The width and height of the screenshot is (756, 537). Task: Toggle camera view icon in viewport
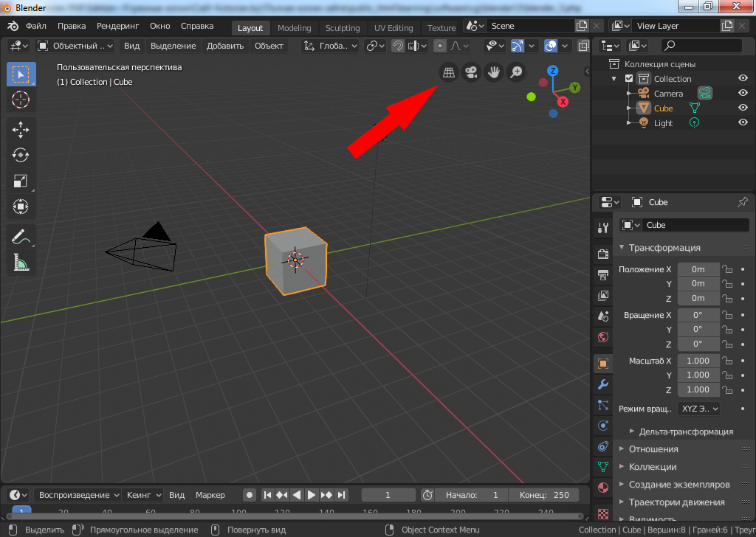pyautogui.click(x=470, y=72)
